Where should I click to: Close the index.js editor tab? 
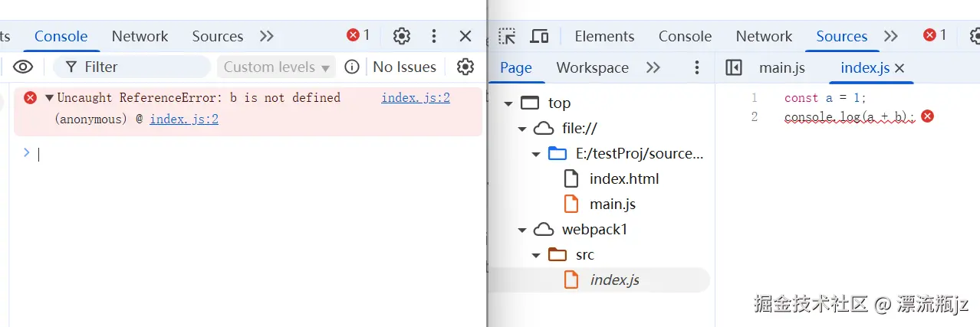click(900, 68)
